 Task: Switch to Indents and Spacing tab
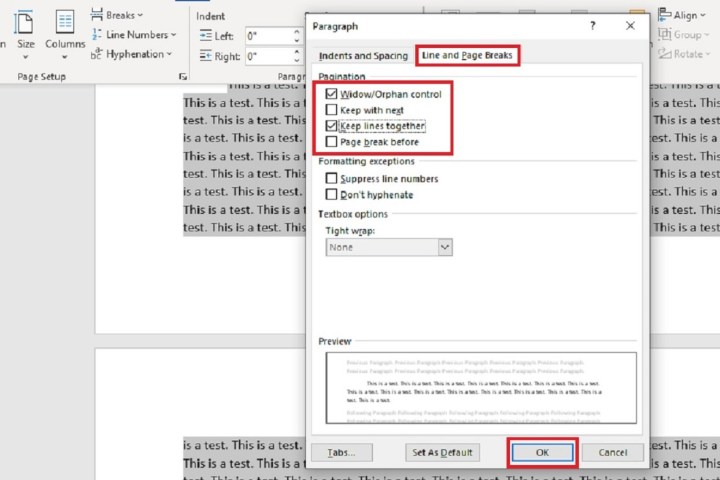[x=363, y=56]
